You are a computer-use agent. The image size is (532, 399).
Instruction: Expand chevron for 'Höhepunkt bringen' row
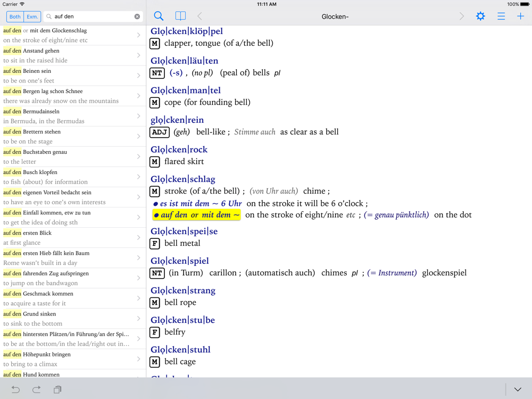click(138, 359)
